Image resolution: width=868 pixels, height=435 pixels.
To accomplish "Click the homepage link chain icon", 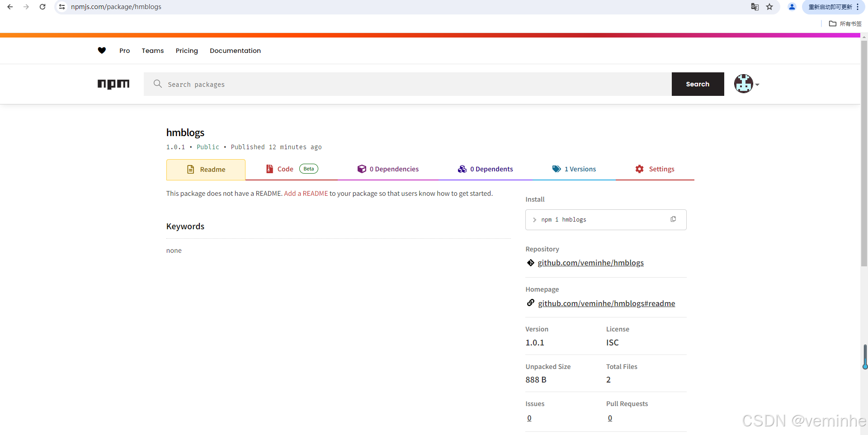I will pyautogui.click(x=531, y=303).
